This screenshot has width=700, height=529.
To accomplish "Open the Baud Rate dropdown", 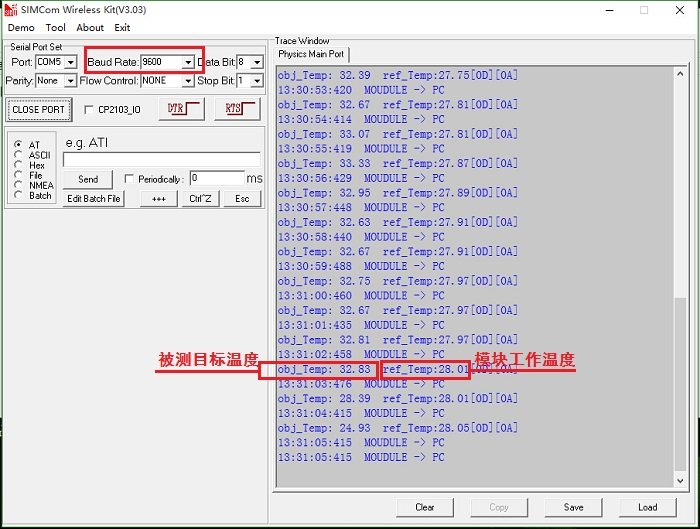I will [x=188, y=62].
